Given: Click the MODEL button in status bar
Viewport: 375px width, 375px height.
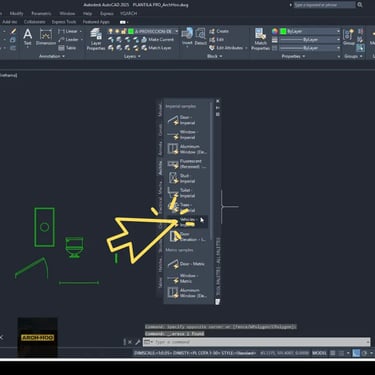Looking at the screenshot, I should click(x=319, y=353).
